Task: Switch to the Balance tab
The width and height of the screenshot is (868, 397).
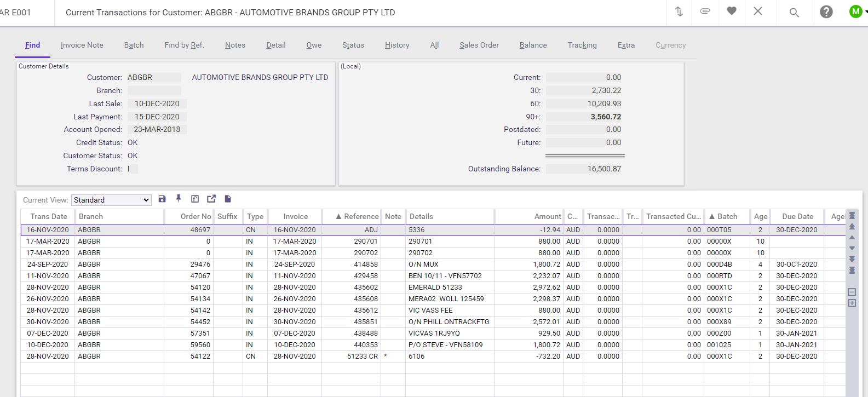Action: click(533, 45)
